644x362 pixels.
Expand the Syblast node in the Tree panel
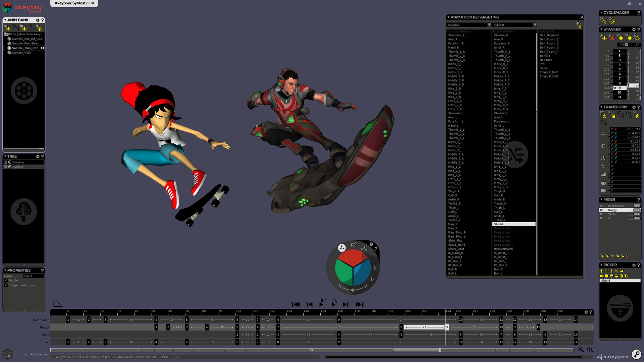pos(5,167)
